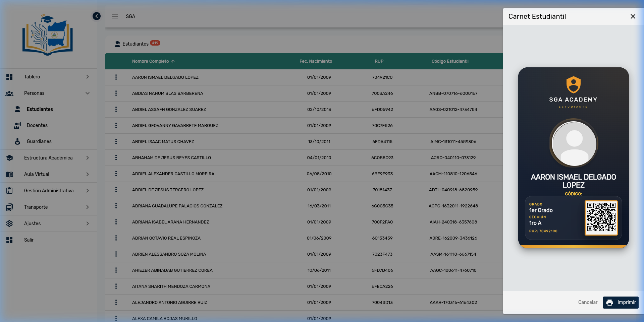Go to Guardianes in sidebar
This screenshot has height=322, width=644.
[x=39, y=141]
